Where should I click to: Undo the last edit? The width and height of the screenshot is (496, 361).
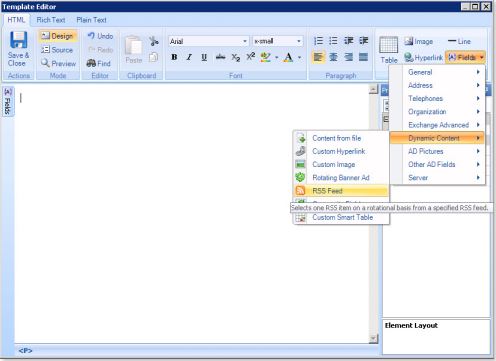click(x=100, y=36)
